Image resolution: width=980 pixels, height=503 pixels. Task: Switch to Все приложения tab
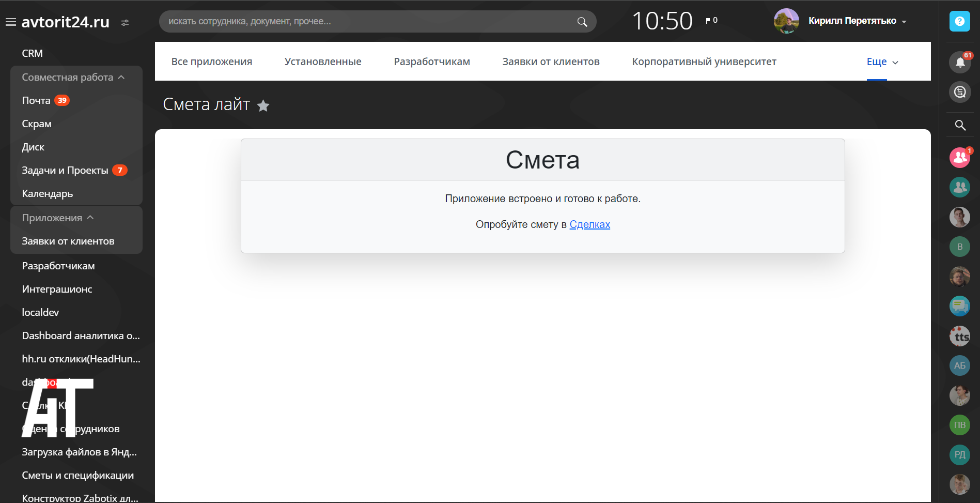point(212,62)
